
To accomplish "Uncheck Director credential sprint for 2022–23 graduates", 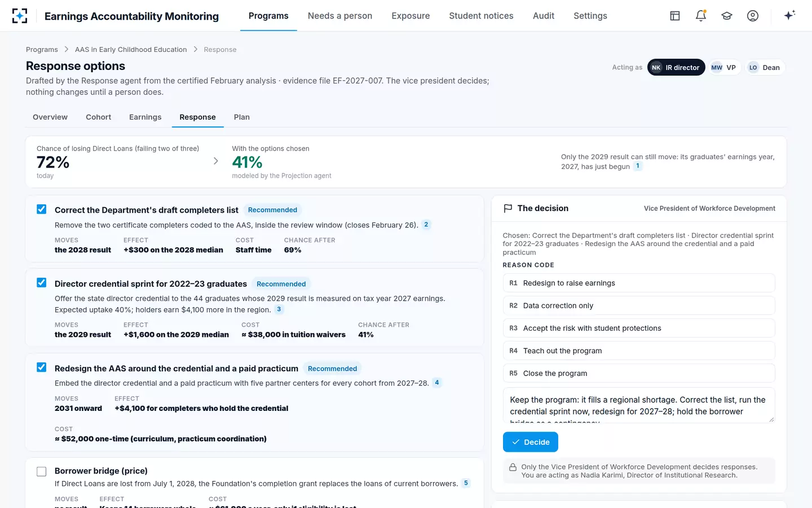I will point(42,283).
